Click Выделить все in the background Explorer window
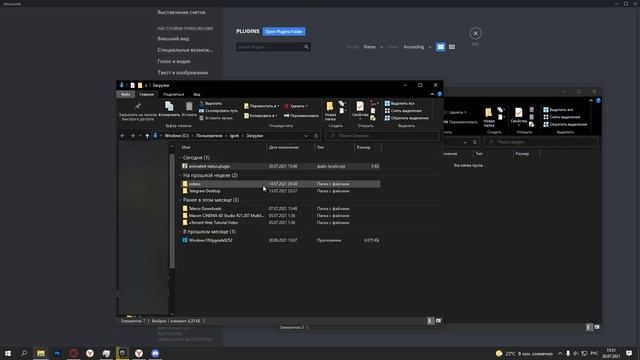This screenshot has width=640, height=360. pyautogui.click(x=558, y=110)
